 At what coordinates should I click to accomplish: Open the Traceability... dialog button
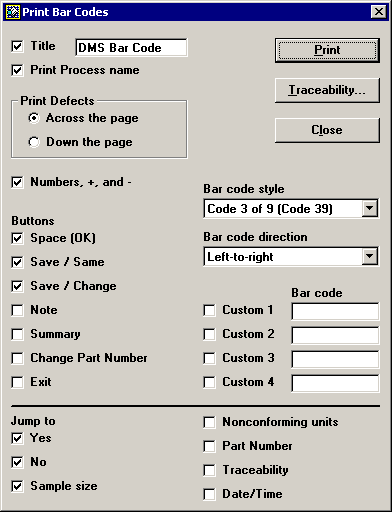[x=327, y=90]
